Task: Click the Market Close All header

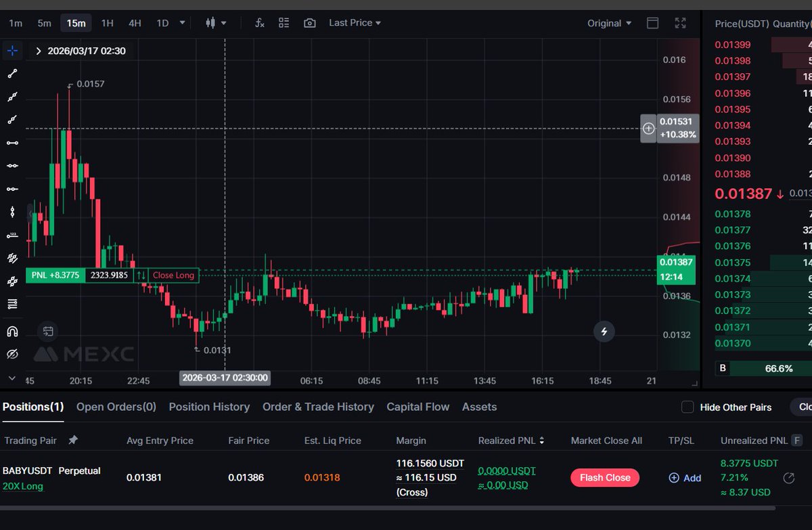Action: point(606,441)
